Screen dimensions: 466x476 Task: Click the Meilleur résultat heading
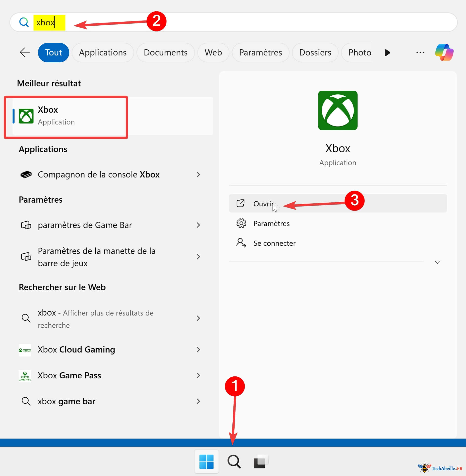[49, 83]
